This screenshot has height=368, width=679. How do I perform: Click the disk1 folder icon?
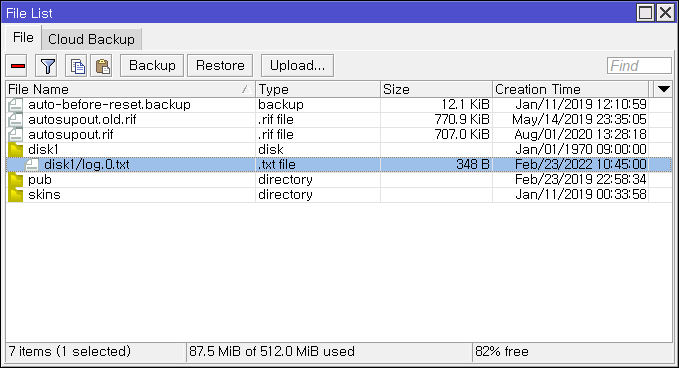tap(15, 150)
